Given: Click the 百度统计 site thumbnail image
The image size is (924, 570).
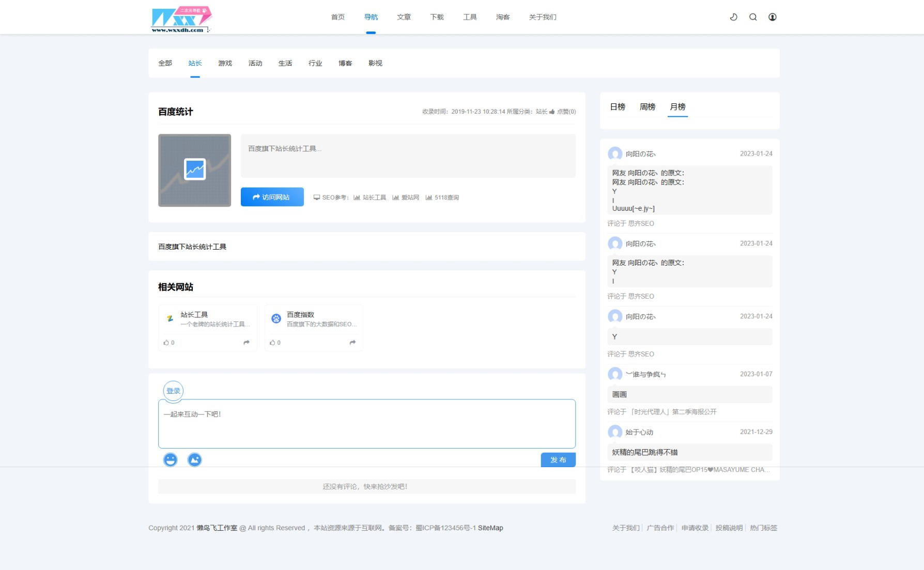Looking at the screenshot, I should [194, 170].
